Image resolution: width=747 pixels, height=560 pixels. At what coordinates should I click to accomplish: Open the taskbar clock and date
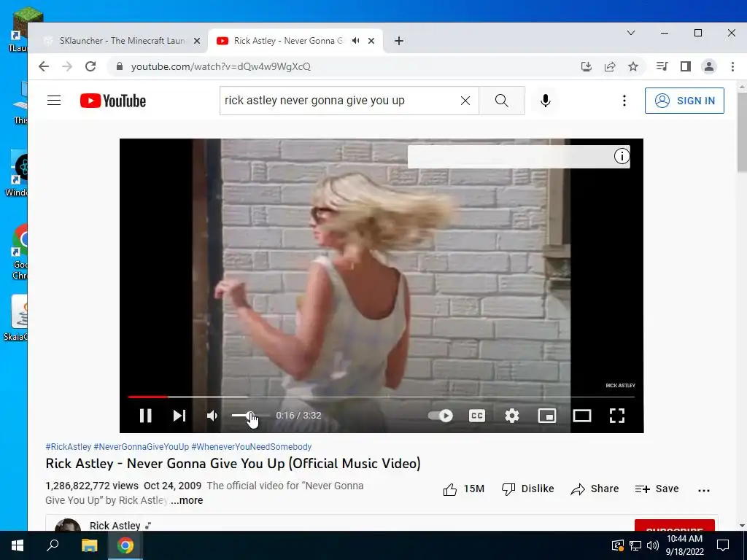tap(684, 545)
